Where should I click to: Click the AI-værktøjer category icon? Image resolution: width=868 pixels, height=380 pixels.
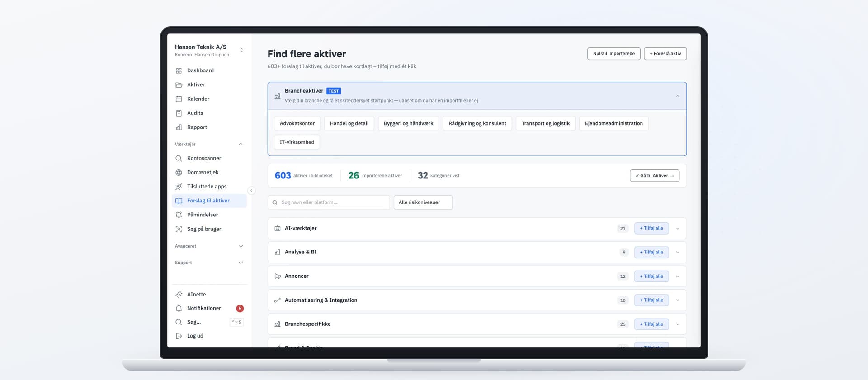click(x=277, y=229)
